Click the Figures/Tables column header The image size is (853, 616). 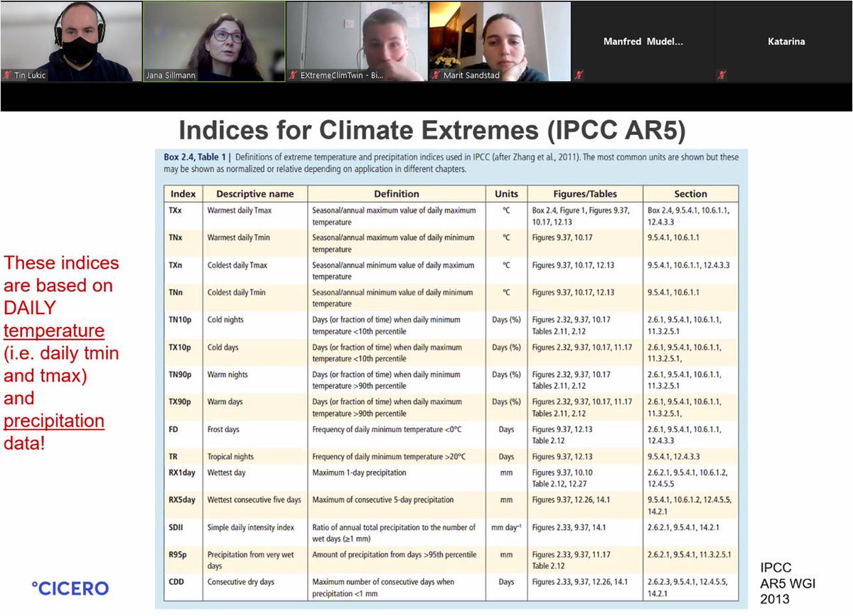[585, 193]
